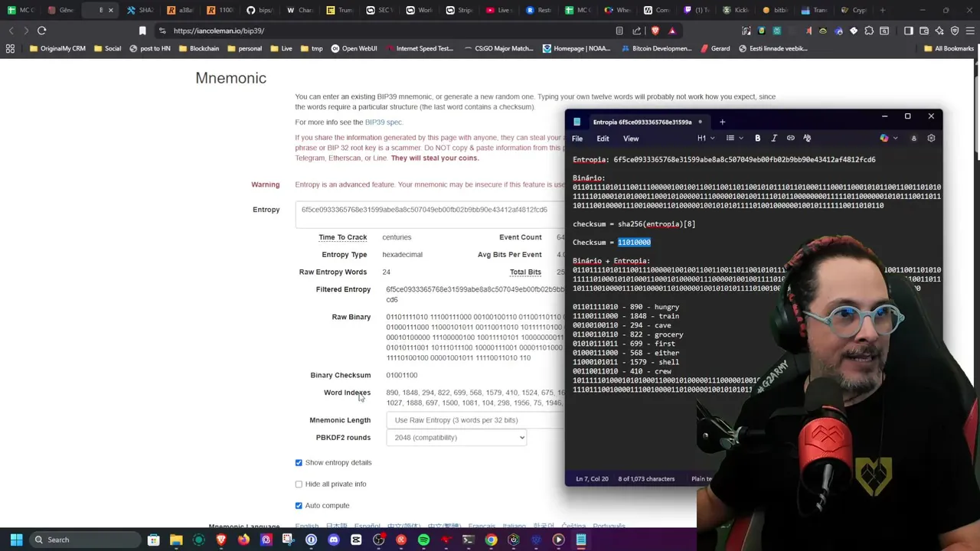The height and width of the screenshot is (551, 980).
Task: Open the Mnemonic Length dropdown
Action: point(475,420)
